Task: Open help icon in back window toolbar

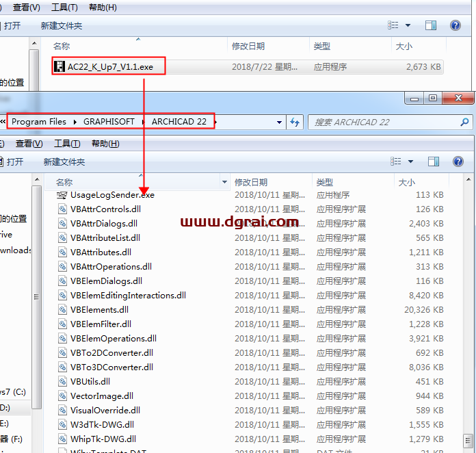Action: (x=455, y=25)
